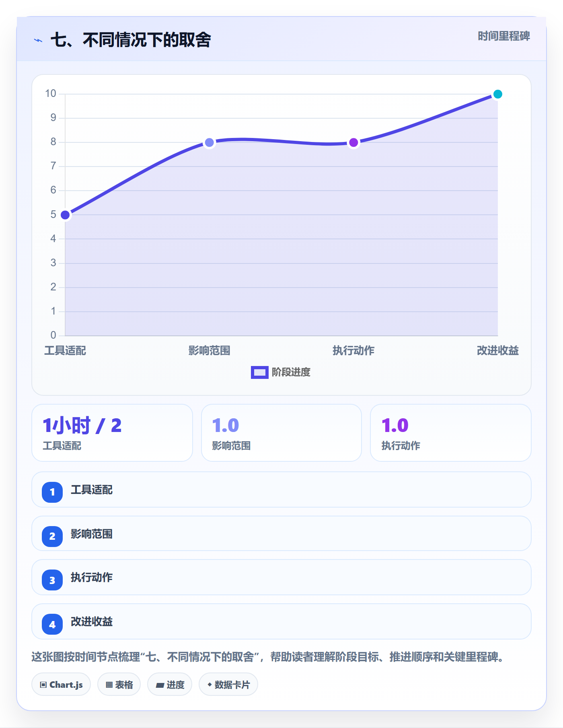The width and height of the screenshot is (563, 728).
Task: Click number badge 3 in the list
Action: 52,580
